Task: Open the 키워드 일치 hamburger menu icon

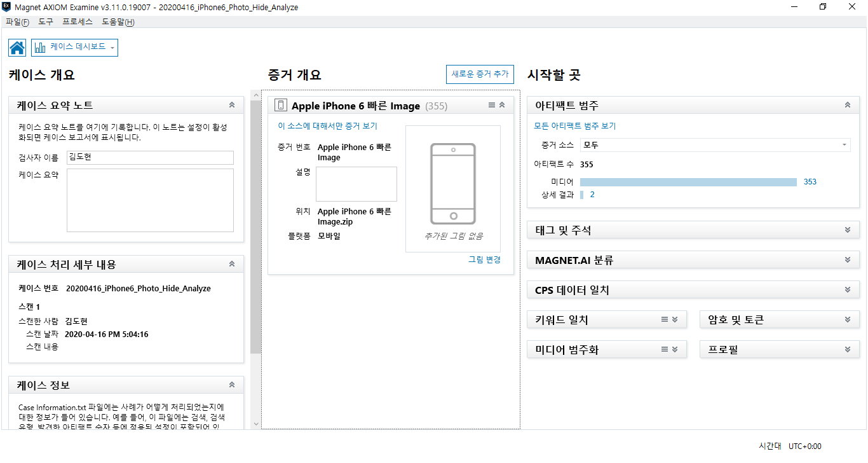Action: [665, 319]
